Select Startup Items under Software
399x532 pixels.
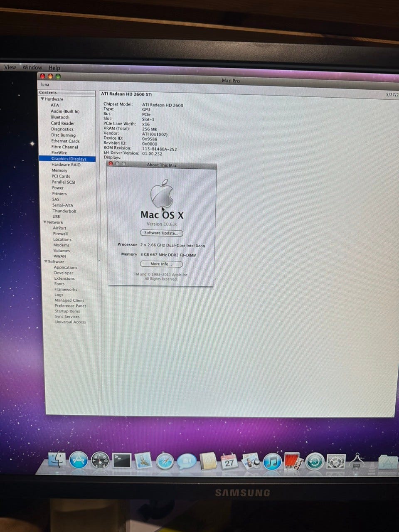point(67,311)
